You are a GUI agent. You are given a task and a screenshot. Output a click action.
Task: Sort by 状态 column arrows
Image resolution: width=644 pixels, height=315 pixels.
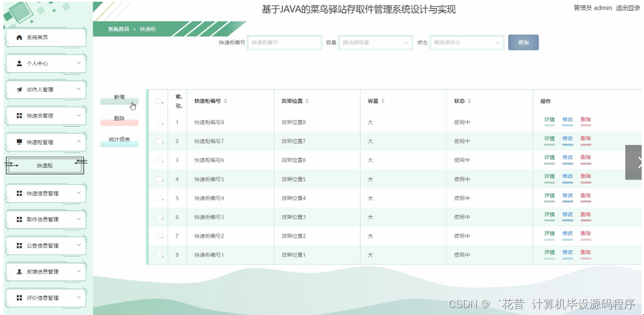pyautogui.click(x=469, y=101)
